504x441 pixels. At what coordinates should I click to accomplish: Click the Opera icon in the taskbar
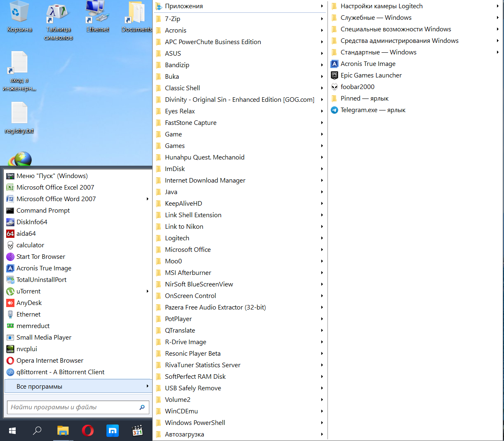pyautogui.click(x=87, y=431)
